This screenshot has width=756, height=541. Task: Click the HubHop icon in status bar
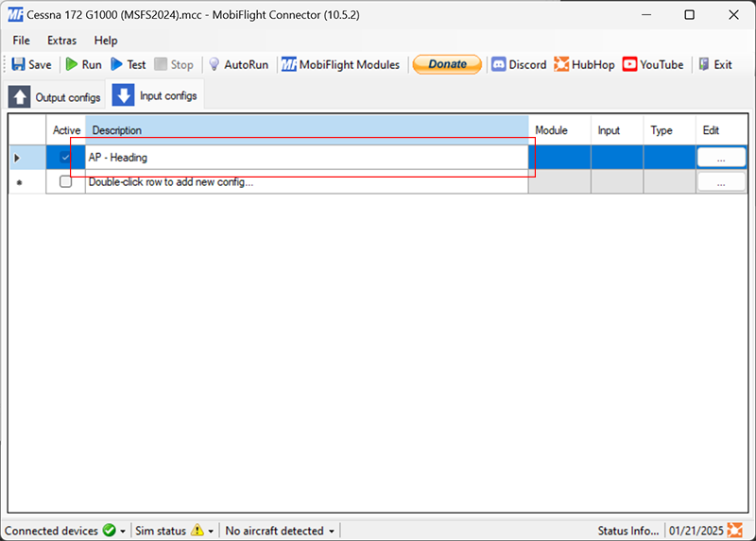pos(735,530)
